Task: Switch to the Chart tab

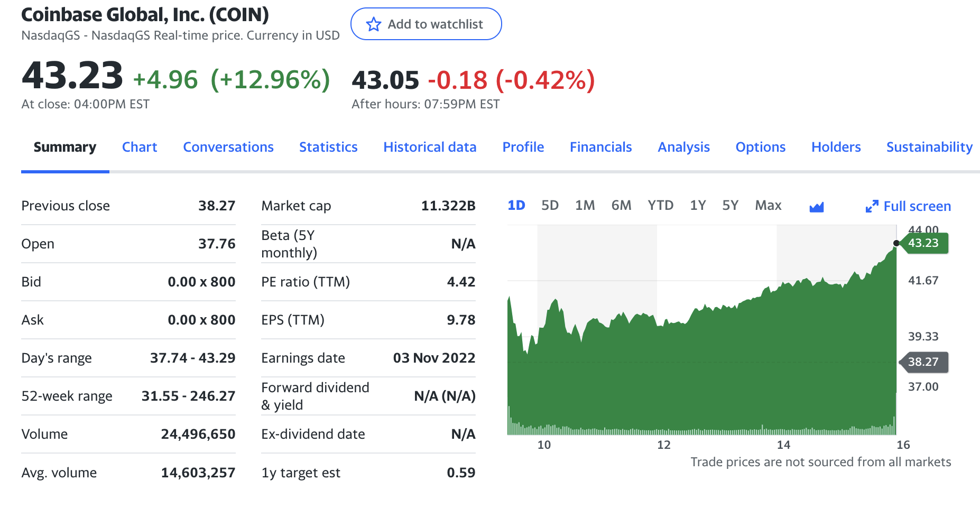Action: coord(139,147)
